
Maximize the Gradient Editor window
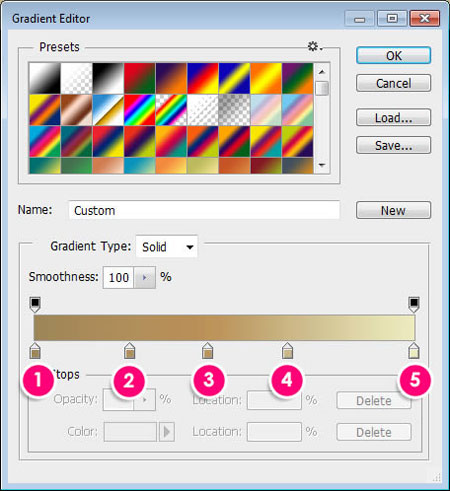[392, 19]
